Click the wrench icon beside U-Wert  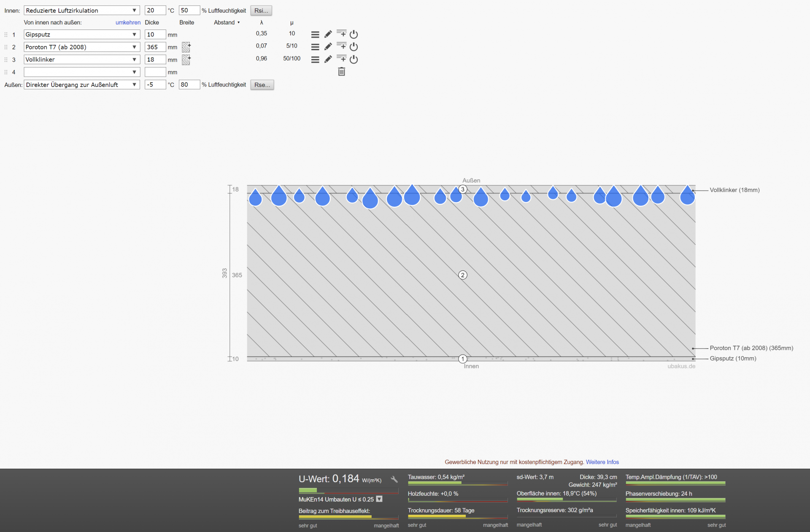(x=394, y=479)
